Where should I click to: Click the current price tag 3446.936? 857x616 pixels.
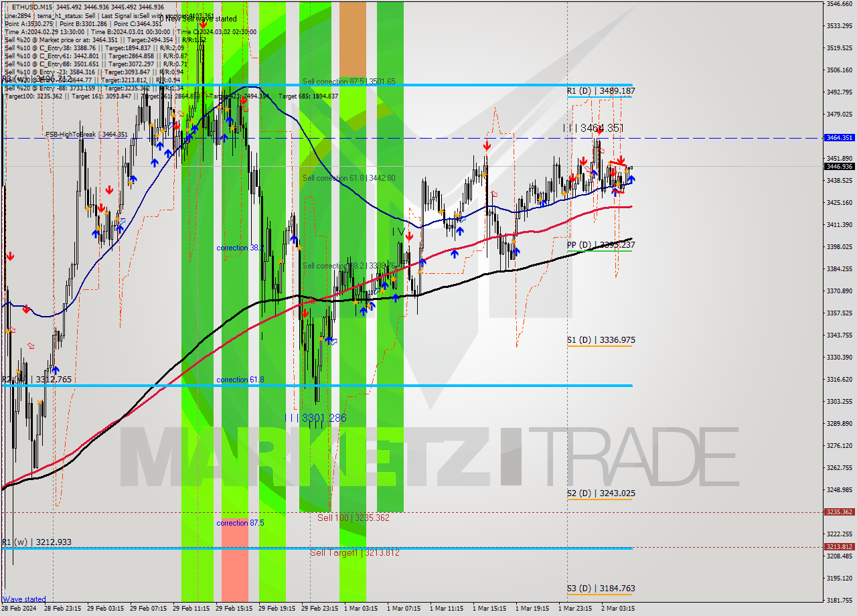pyautogui.click(x=840, y=166)
